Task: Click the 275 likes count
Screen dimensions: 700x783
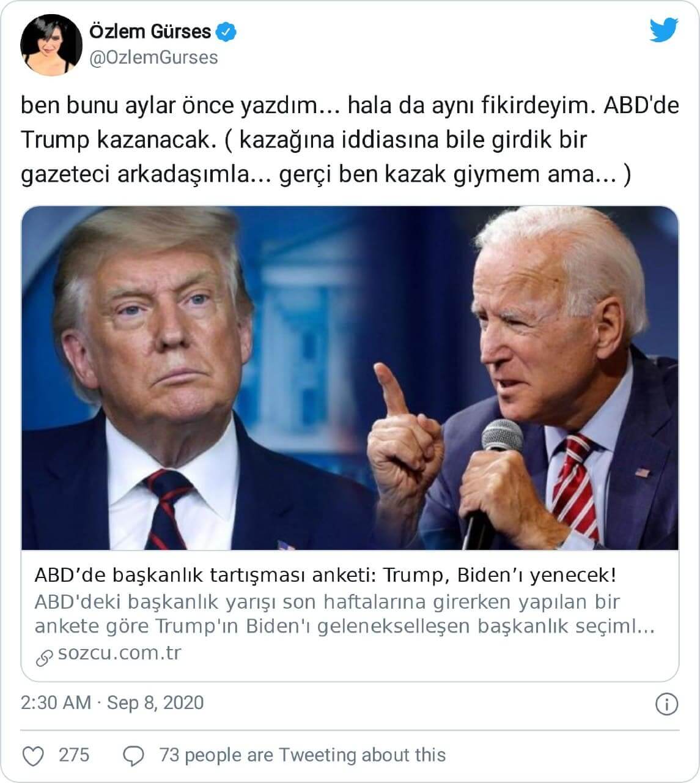Action: (74, 755)
